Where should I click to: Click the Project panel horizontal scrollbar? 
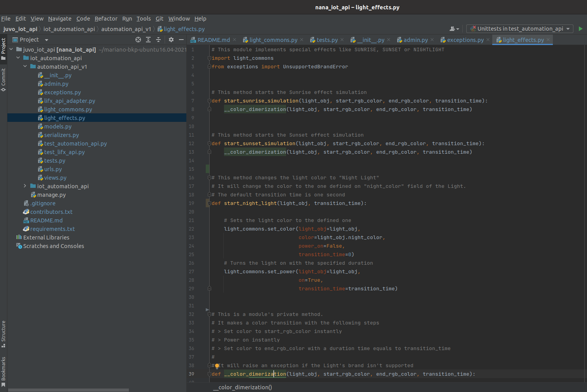68,390
